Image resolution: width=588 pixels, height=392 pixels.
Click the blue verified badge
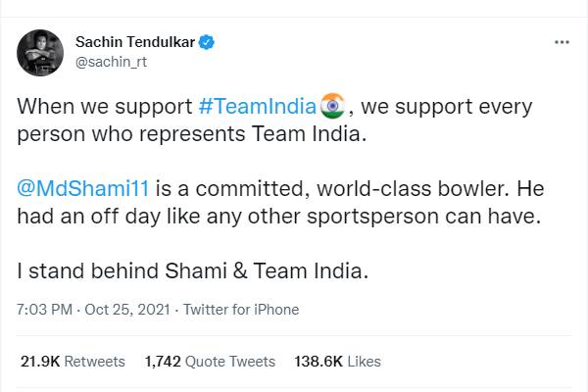pos(208,42)
